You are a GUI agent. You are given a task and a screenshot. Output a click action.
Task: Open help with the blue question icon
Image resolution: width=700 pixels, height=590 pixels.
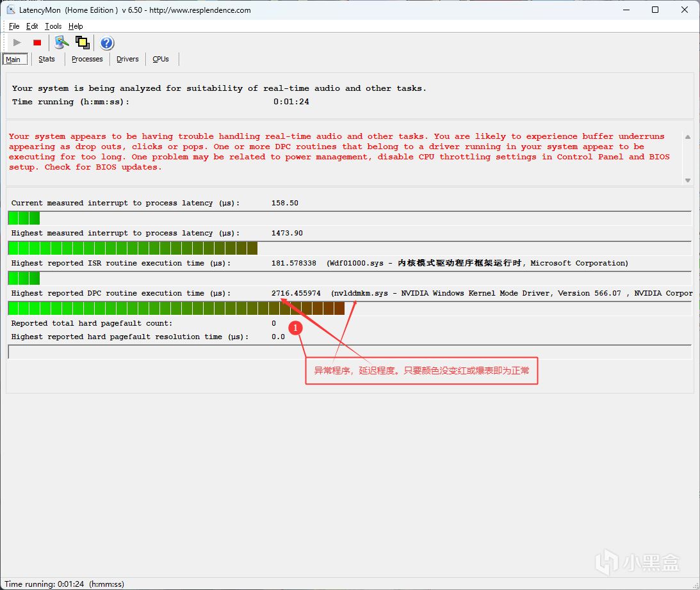107,43
